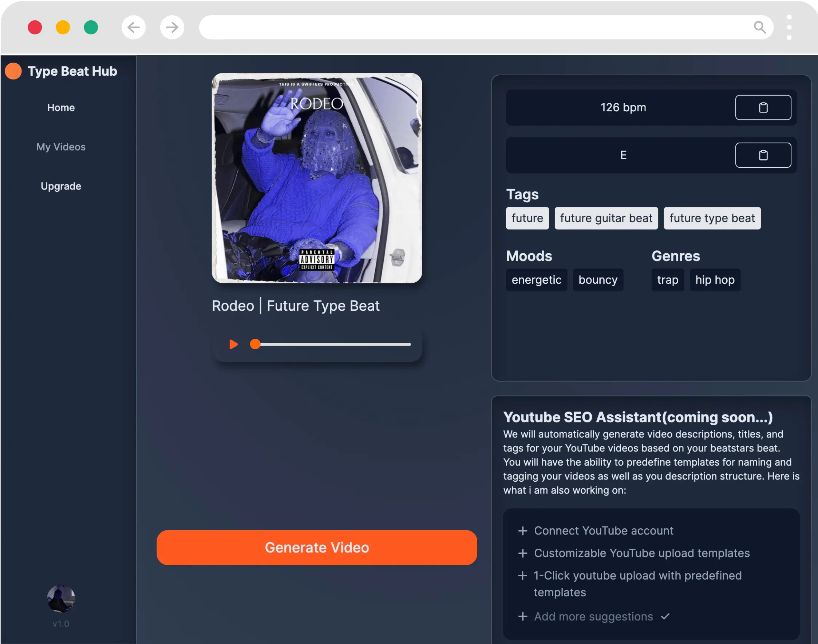This screenshot has height=644, width=818.
Task: Copy the 126 bpm value with clipboard icon
Action: tap(763, 107)
